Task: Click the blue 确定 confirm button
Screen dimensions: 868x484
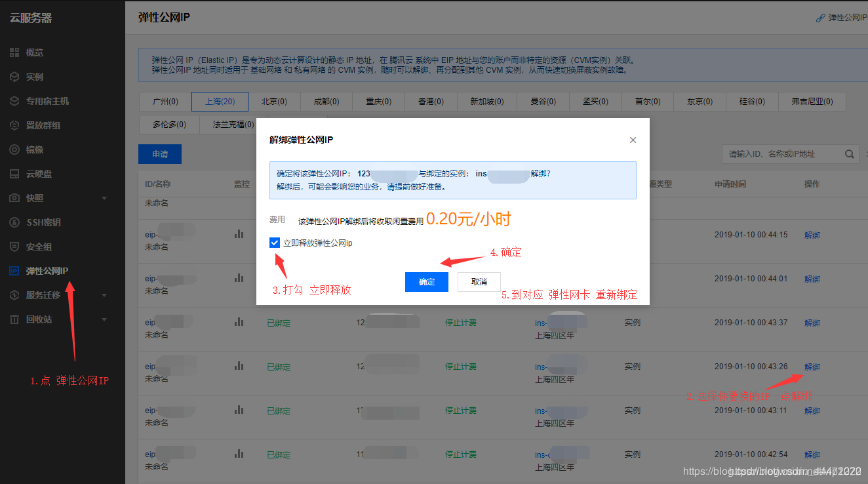Action: (426, 281)
